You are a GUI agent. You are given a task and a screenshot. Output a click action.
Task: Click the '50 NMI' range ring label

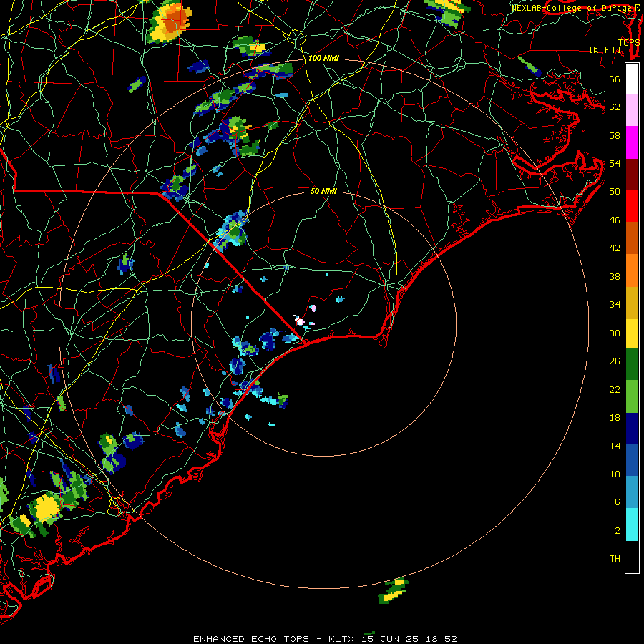[x=323, y=191]
